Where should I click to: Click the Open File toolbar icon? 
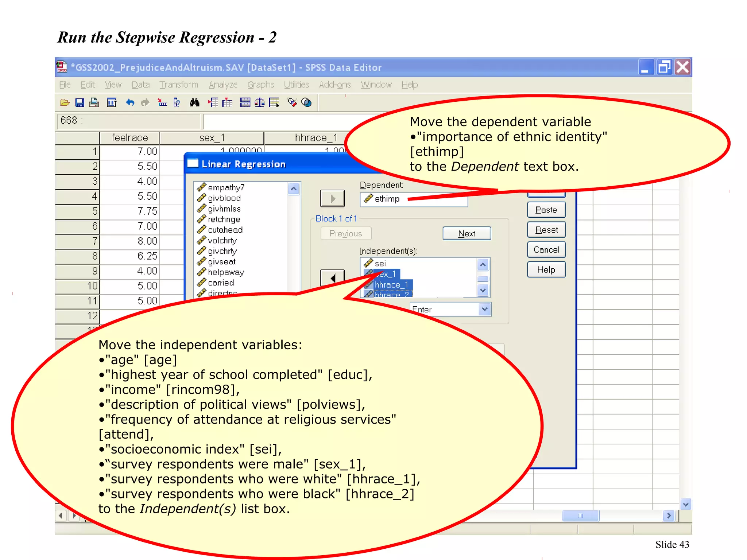click(x=65, y=103)
